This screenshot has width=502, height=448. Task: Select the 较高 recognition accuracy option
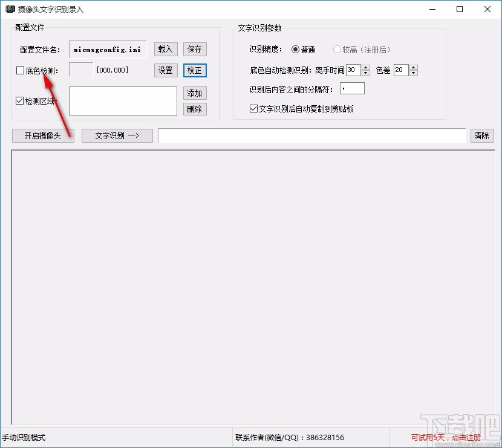pos(336,50)
